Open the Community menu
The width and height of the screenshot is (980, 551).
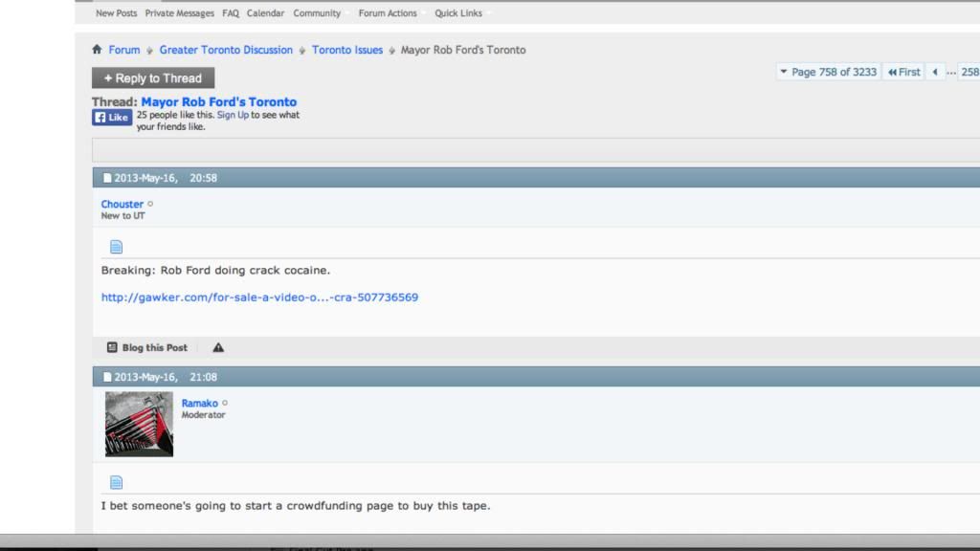click(x=318, y=13)
